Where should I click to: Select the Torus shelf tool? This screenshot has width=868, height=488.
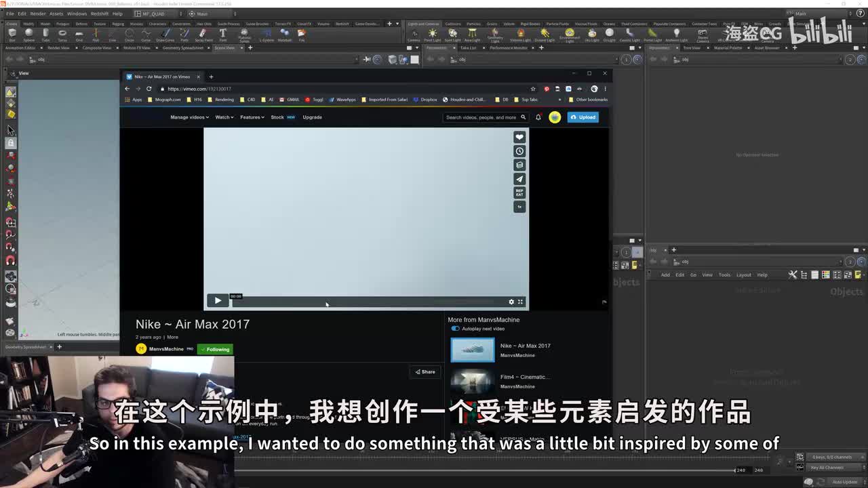[x=62, y=34]
